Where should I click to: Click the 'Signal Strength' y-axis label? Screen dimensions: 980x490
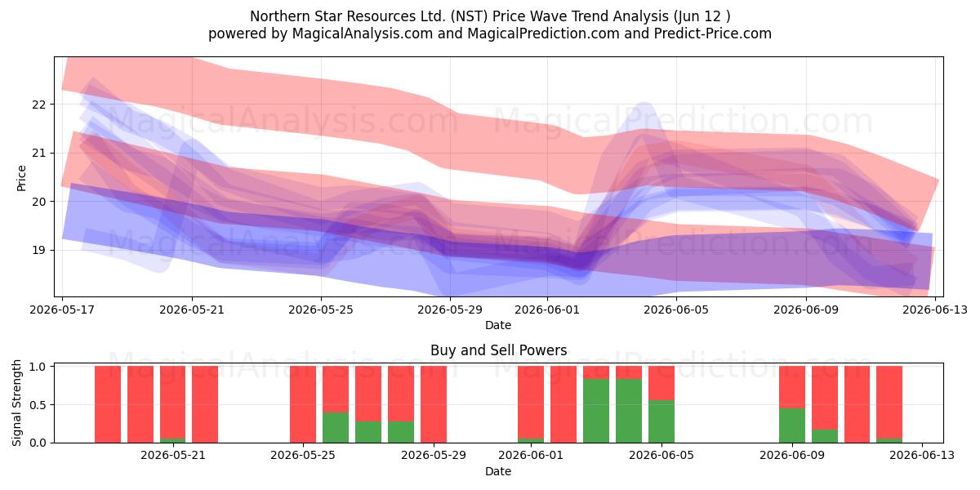(x=17, y=403)
